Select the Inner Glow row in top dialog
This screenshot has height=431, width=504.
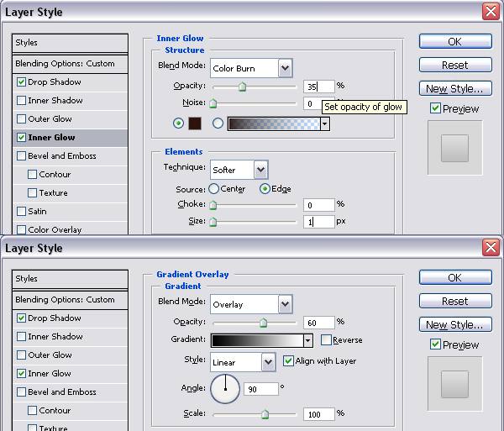click(70, 138)
